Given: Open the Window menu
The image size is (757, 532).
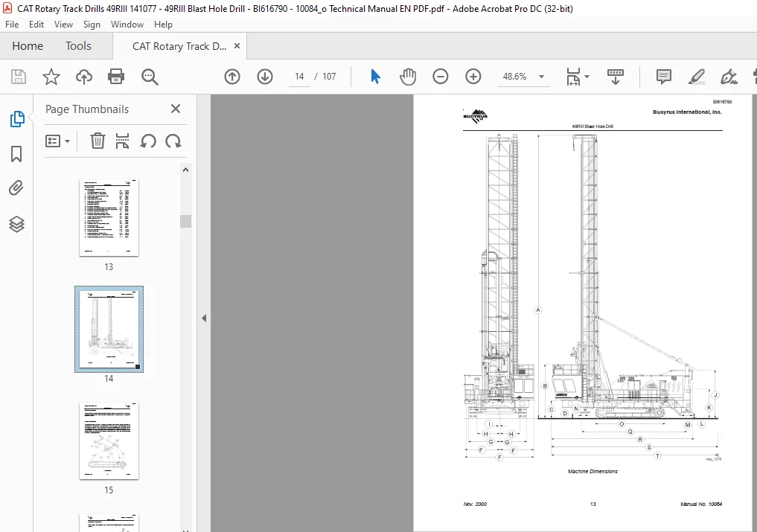Looking at the screenshot, I should 127,24.
